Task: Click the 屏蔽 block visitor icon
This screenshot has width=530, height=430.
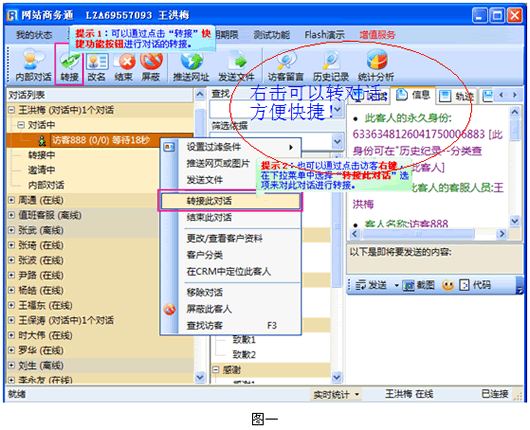Action: pyautogui.click(x=150, y=65)
